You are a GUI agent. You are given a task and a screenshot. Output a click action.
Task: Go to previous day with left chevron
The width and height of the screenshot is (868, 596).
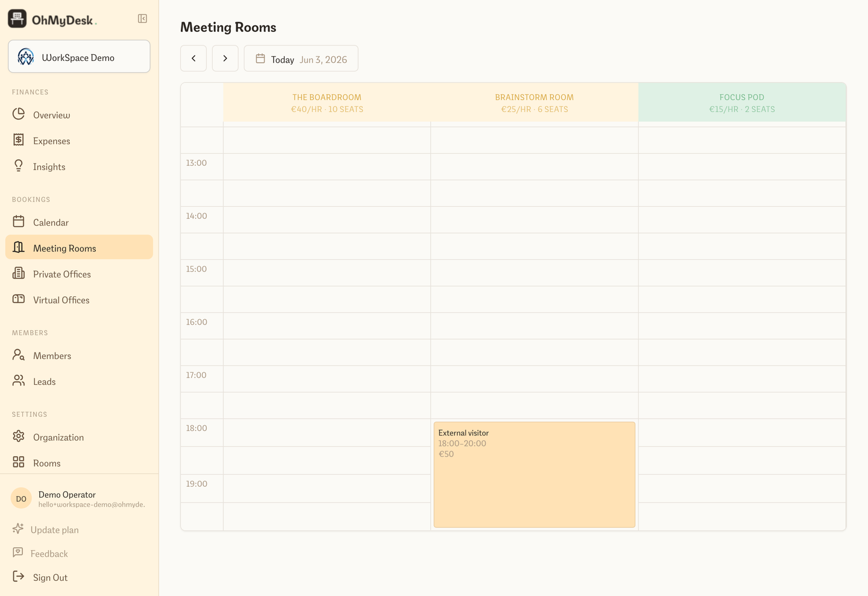[x=193, y=59]
